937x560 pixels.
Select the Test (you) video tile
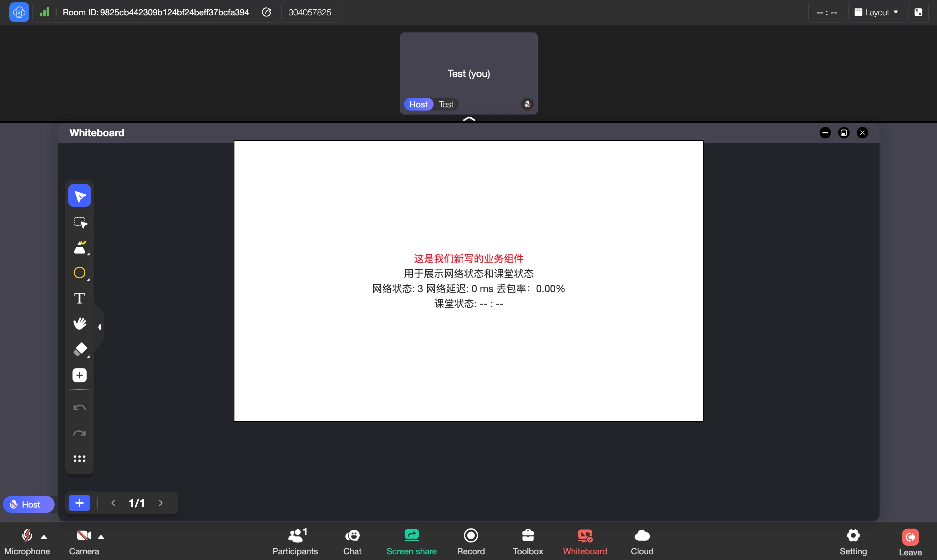(469, 73)
